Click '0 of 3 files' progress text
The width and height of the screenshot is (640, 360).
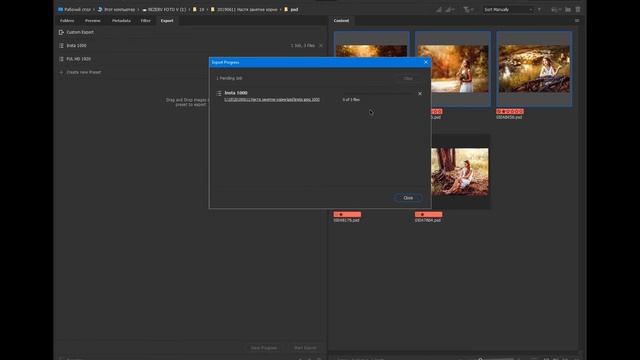point(351,100)
